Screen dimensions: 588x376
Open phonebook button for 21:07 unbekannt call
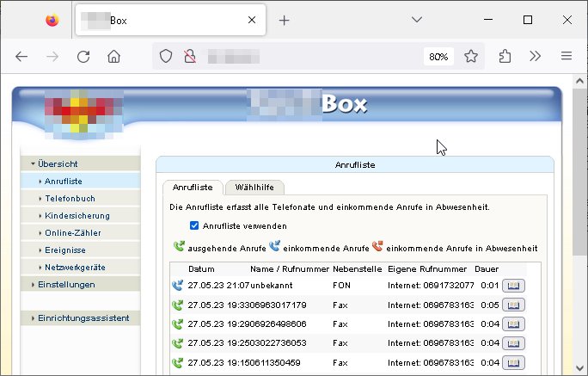coord(513,286)
